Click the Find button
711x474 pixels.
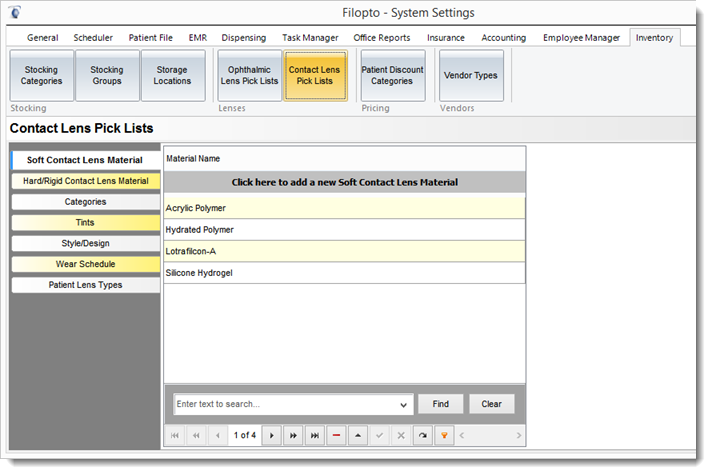pos(440,404)
